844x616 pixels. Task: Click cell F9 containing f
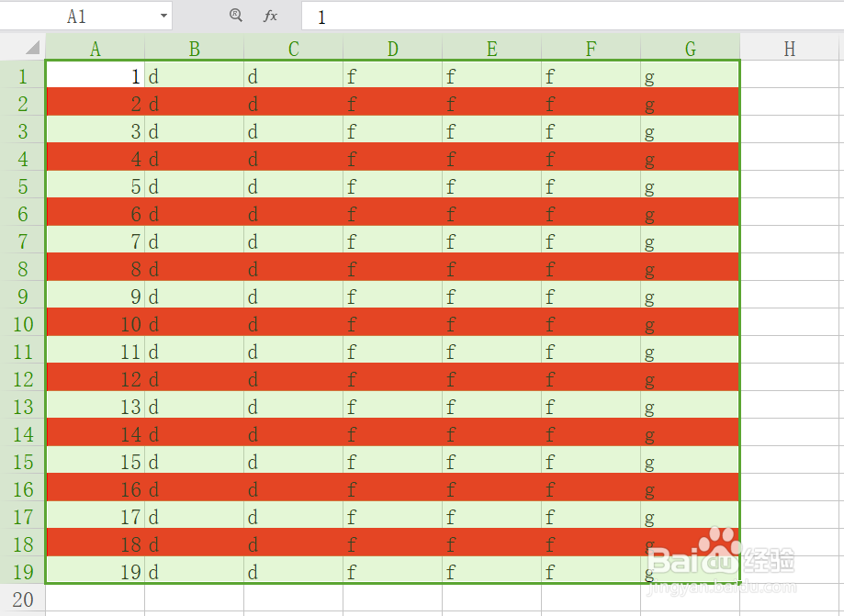[591, 295]
